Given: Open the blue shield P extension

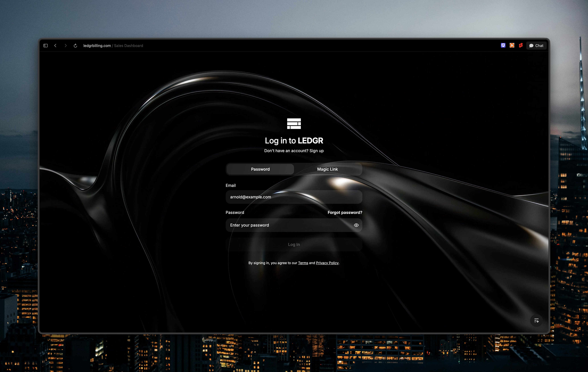Looking at the screenshot, I should [x=503, y=45].
